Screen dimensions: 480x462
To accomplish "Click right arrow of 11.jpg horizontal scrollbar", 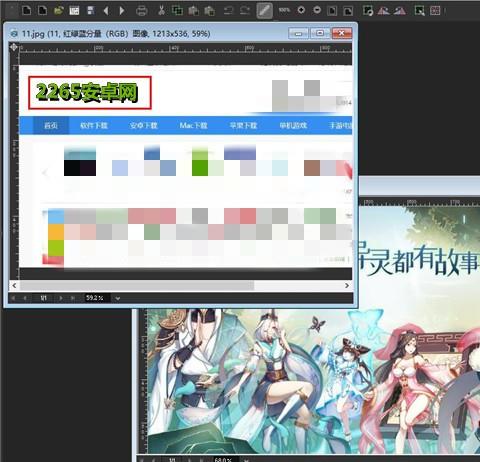I will 347,286.
